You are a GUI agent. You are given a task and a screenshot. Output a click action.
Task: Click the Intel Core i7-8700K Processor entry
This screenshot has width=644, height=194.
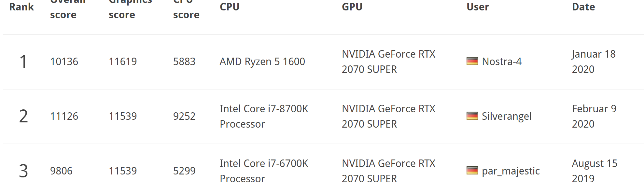264,116
